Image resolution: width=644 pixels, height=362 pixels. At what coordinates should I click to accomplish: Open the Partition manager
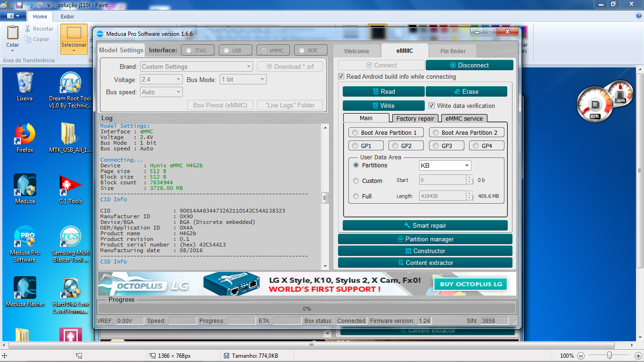coord(425,239)
